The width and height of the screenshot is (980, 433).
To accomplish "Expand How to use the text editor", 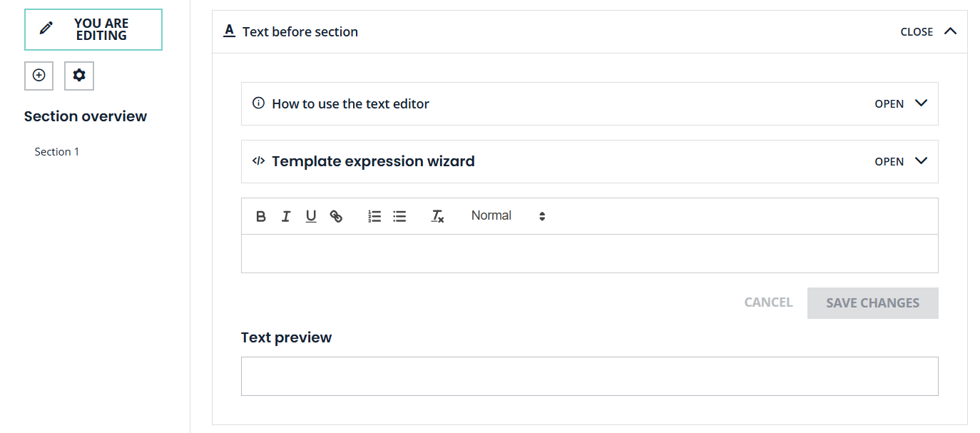I will pyautogui.click(x=901, y=103).
